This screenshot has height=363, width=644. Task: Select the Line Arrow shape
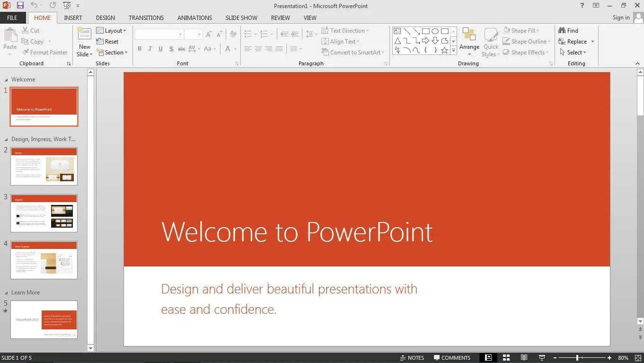tap(416, 31)
